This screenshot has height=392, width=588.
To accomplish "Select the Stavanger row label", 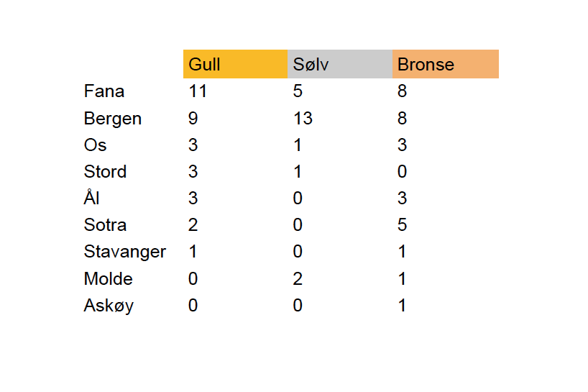I will [125, 252].
